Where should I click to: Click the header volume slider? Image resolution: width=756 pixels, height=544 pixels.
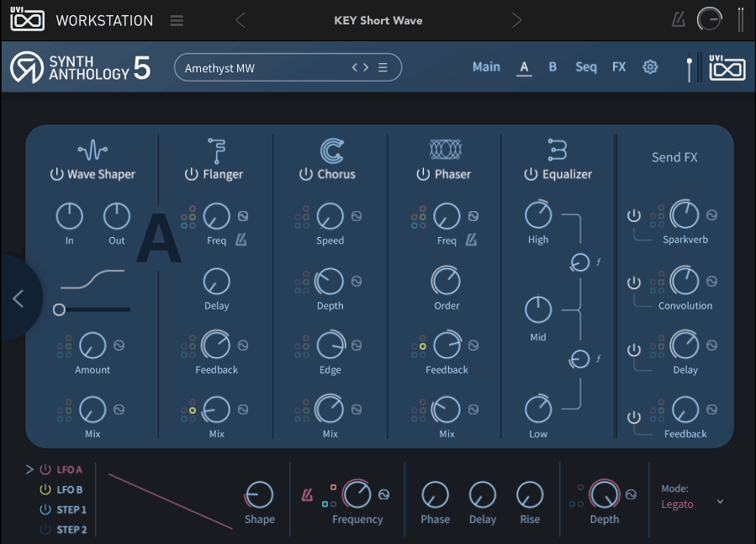click(690, 67)
